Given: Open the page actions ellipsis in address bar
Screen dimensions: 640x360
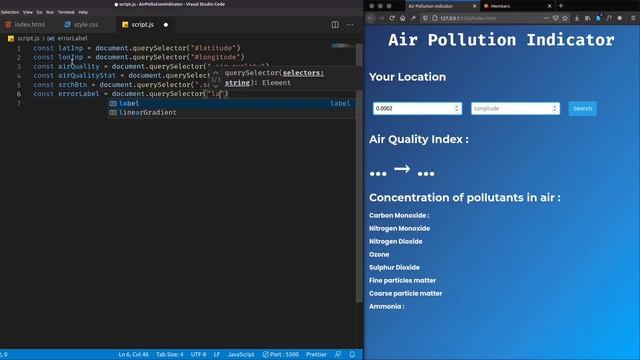Looking at the screenshot, I should click(546, 18).
